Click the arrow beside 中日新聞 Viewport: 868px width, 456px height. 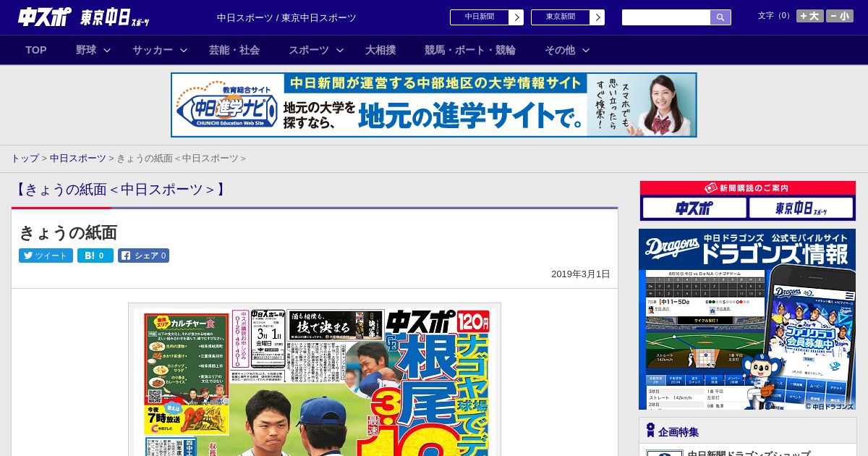point(516,17)
